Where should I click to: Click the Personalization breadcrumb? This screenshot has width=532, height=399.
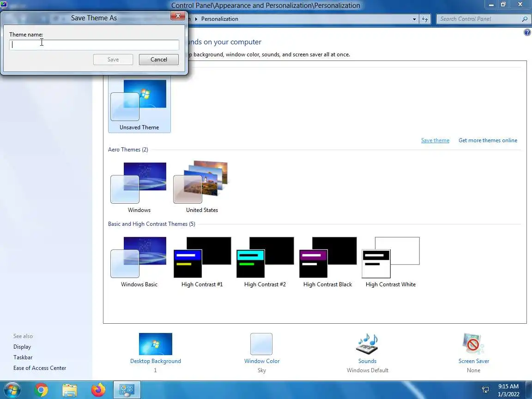(x=219, y=19)
